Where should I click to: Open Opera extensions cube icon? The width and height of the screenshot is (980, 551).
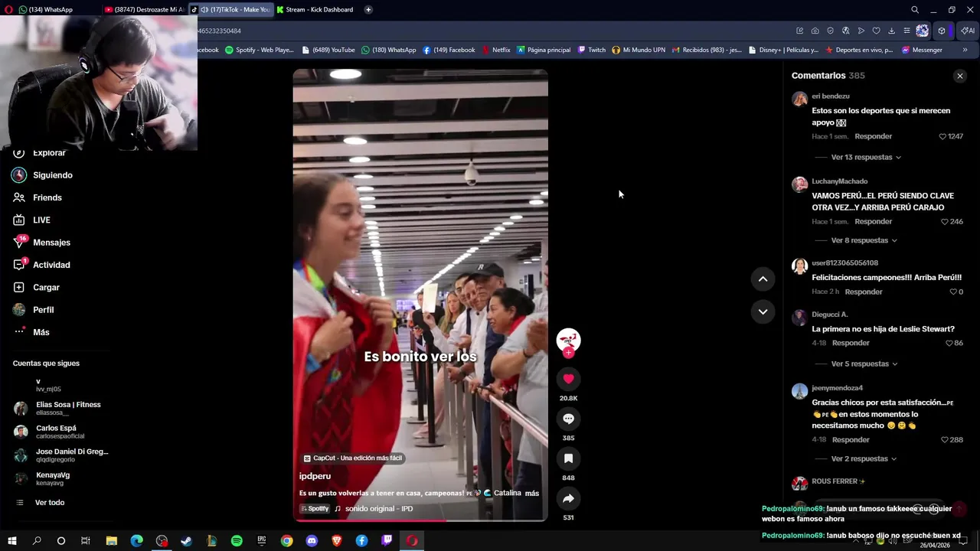[x=942, y=31]
